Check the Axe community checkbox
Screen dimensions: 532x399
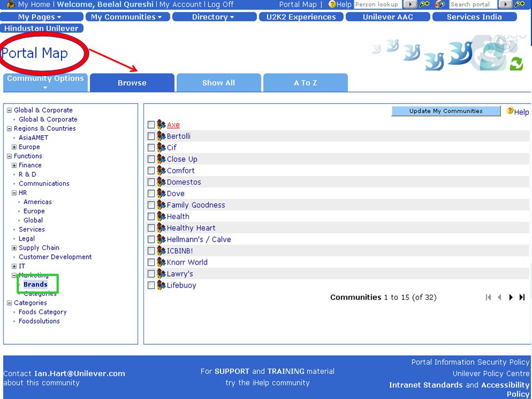(x=151, y=125)
